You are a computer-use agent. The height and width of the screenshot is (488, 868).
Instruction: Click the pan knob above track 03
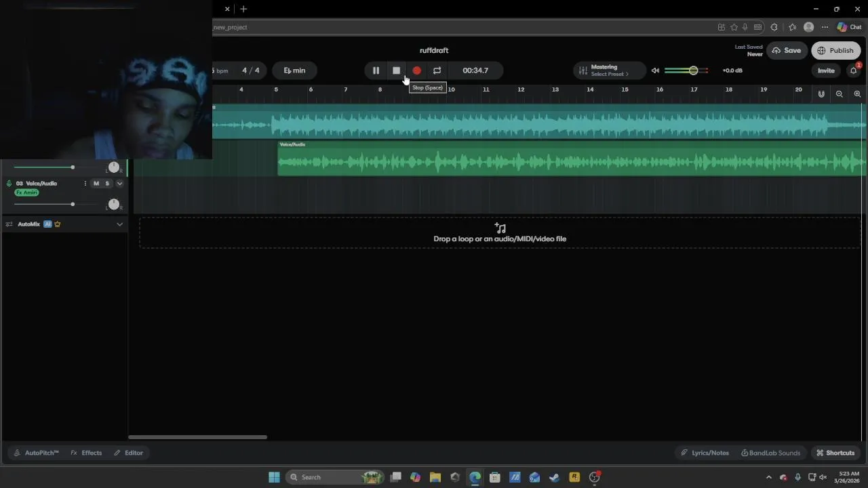114,167
